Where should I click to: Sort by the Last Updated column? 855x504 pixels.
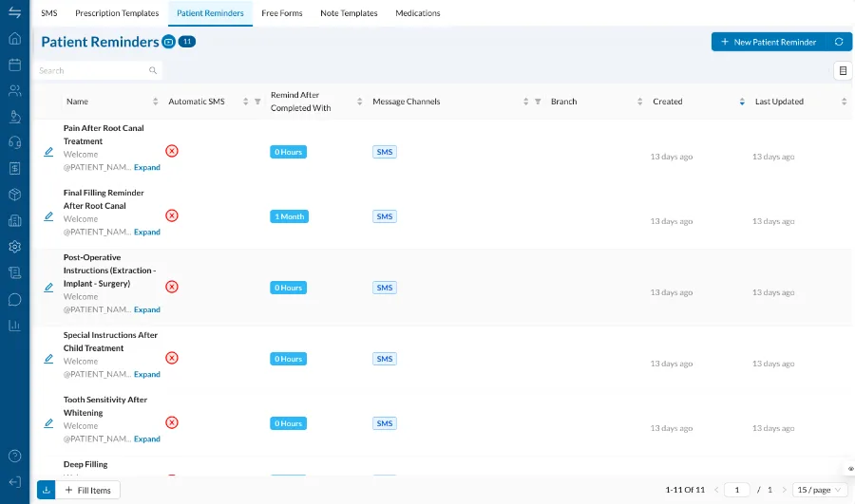tap(844, 102)
